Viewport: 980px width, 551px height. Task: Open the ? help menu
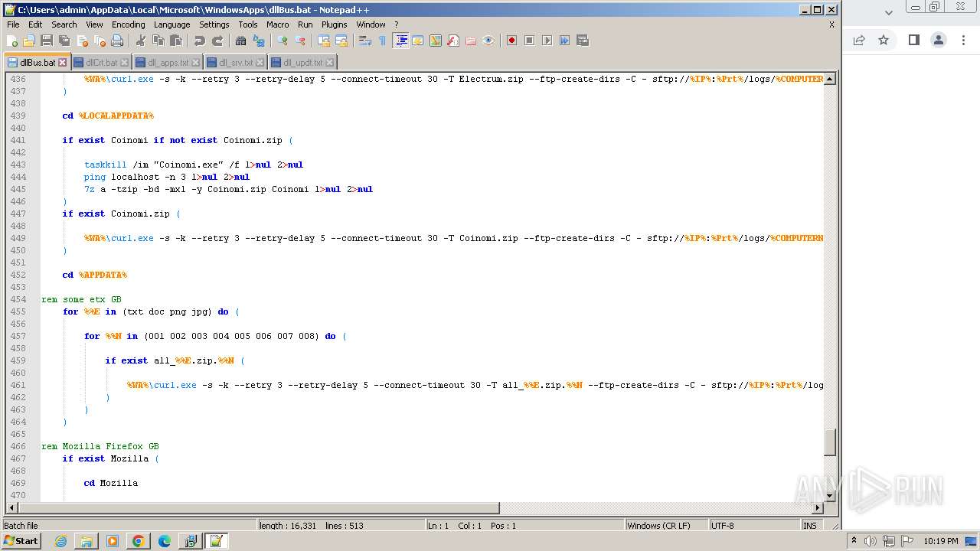pos(396,24)
